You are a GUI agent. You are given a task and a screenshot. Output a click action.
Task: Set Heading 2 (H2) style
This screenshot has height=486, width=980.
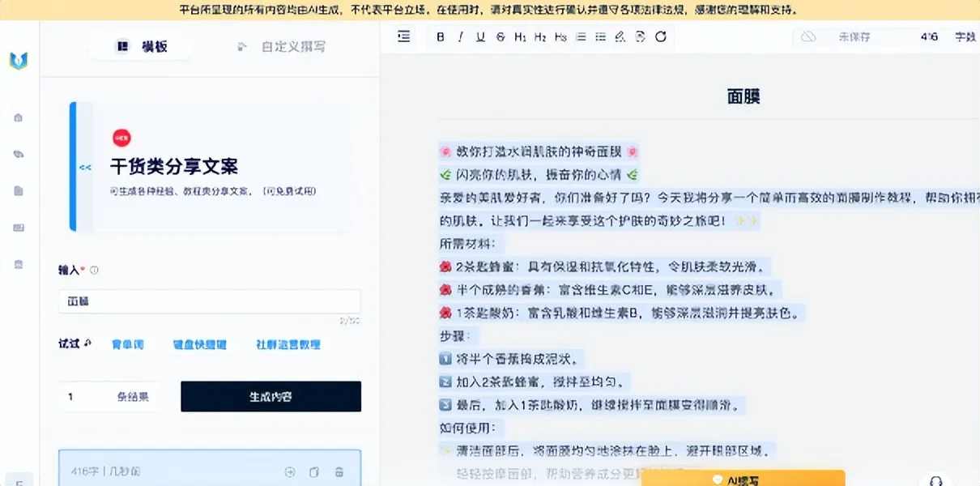[540, 36]
